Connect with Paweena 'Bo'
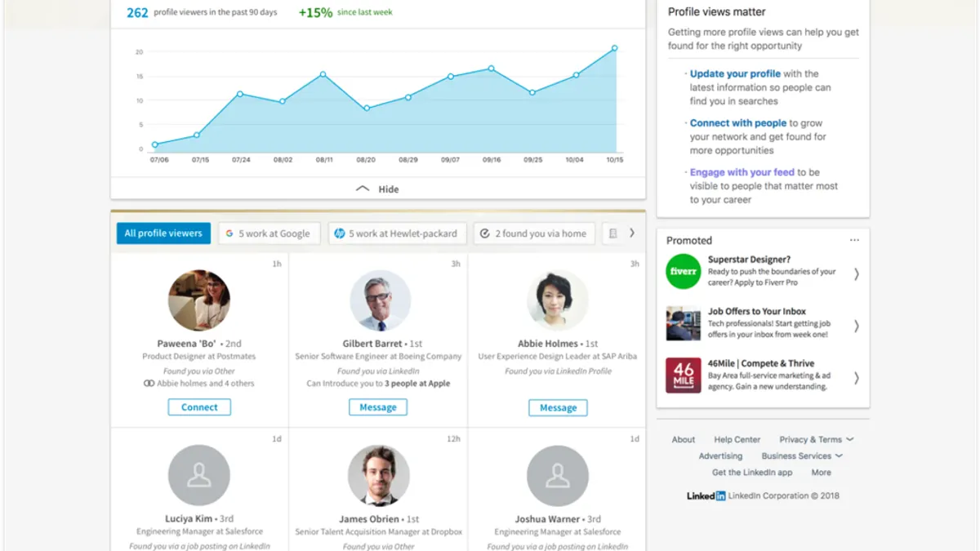Image resolution: width=980 pixels, height=551 pixels. click(x=199, y=407)
